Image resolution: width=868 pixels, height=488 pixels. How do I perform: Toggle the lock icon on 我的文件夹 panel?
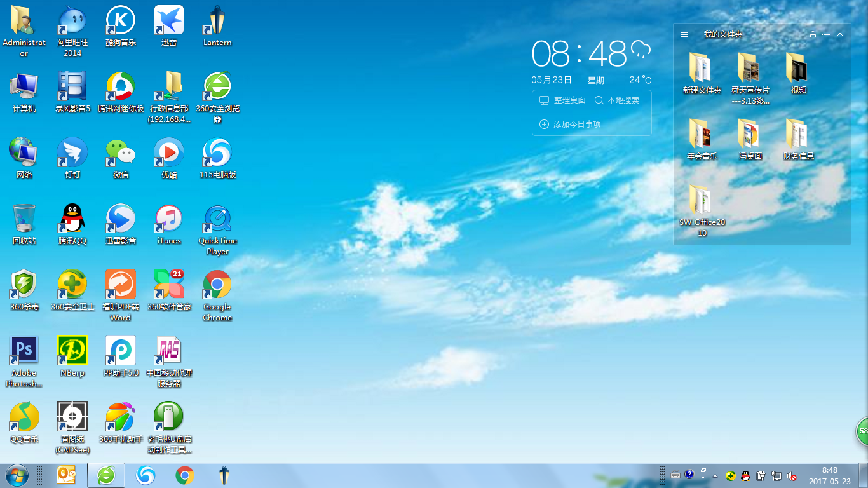[x=813, y=34]
